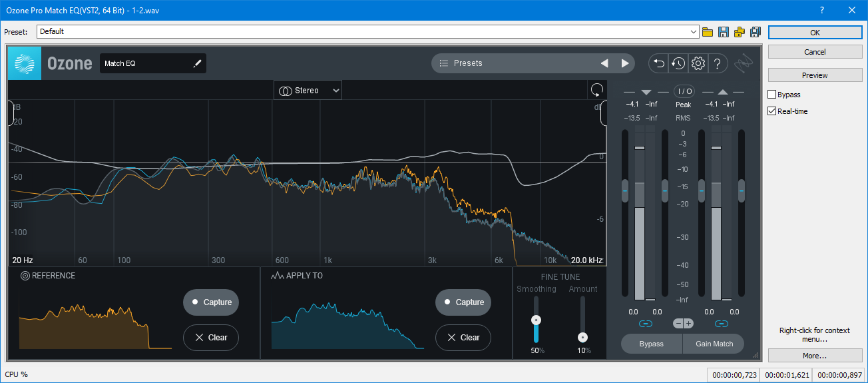
Task: Toggle the Ozone module Bypass button
Action: 652,344
